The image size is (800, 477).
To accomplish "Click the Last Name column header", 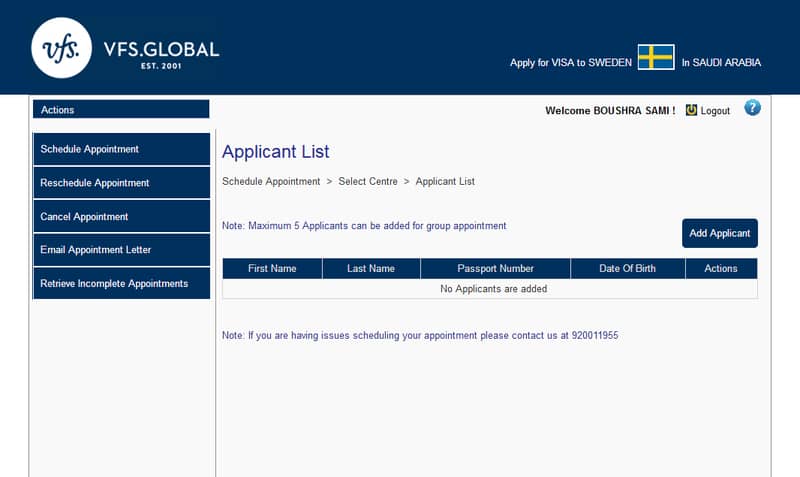I will [371, 268].
